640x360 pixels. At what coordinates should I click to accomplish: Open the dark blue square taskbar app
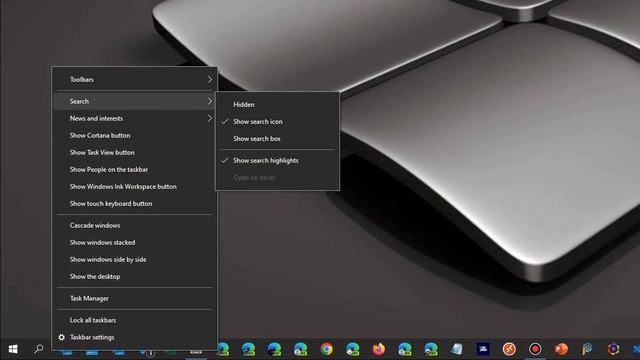[x=483, y=349]
